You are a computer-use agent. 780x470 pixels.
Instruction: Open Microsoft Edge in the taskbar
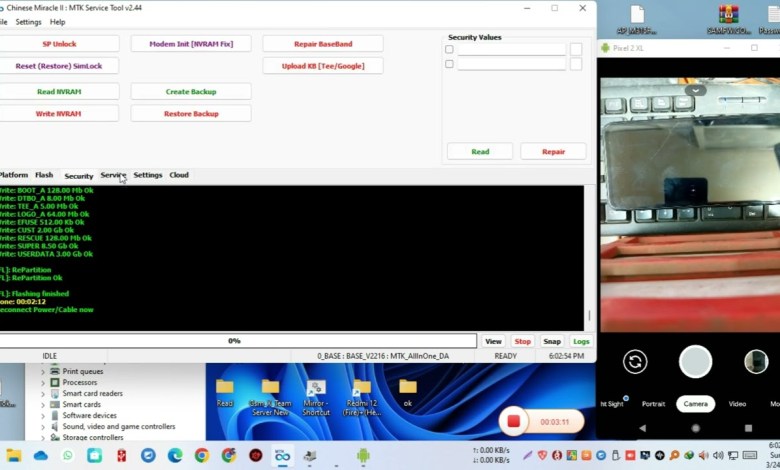click(175, 455)
